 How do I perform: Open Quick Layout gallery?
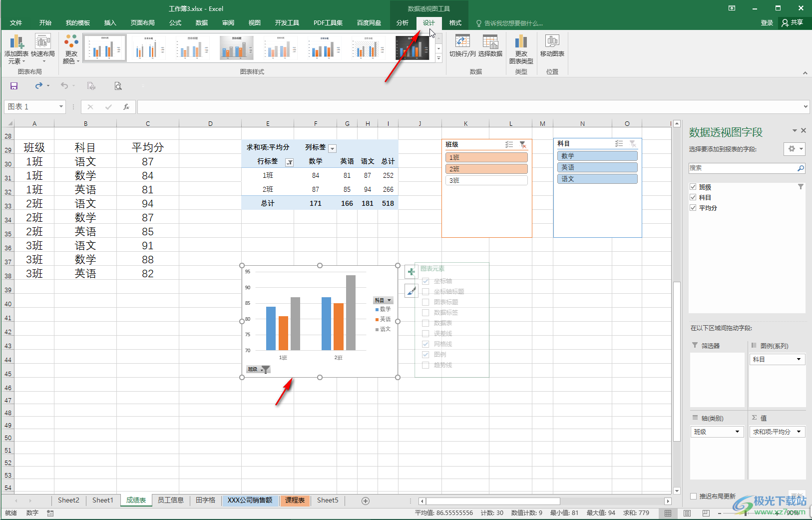click(x=43, y=49)
